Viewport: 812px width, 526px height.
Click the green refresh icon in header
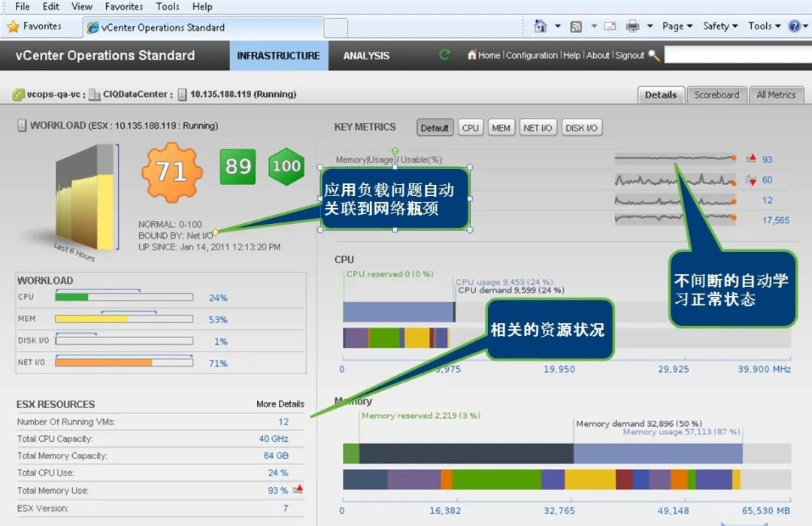point(444,55)
